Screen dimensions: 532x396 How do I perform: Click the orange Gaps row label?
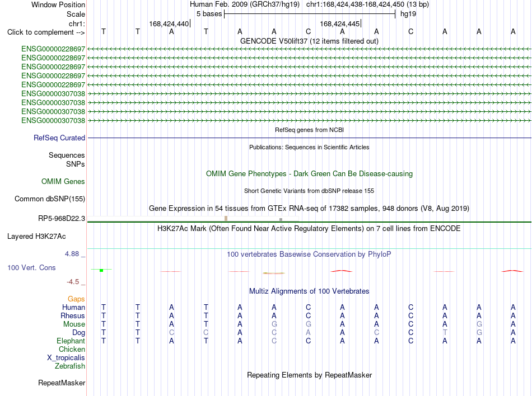pyautogui.click(x=76, y=299)
